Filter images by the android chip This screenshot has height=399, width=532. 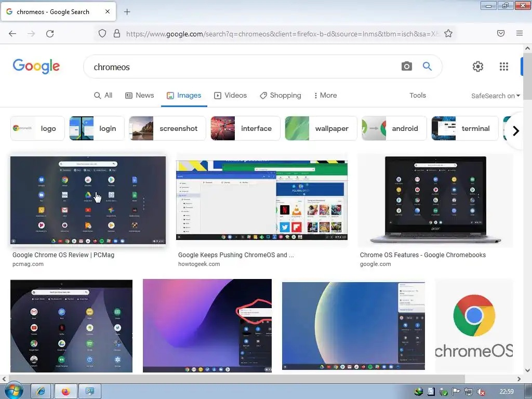pos(394,128)
